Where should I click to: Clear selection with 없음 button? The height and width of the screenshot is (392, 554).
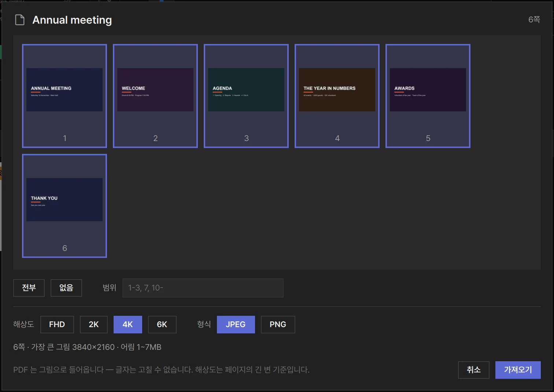pos(66,288)
